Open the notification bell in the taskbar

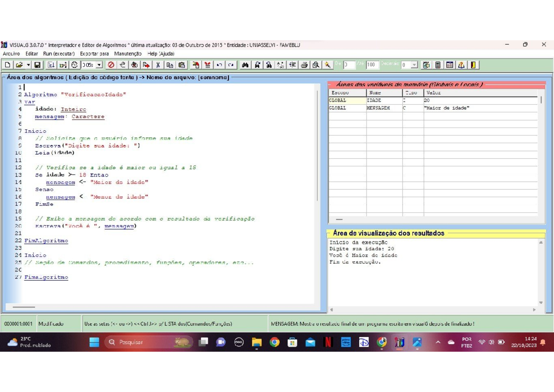(543, 342)
